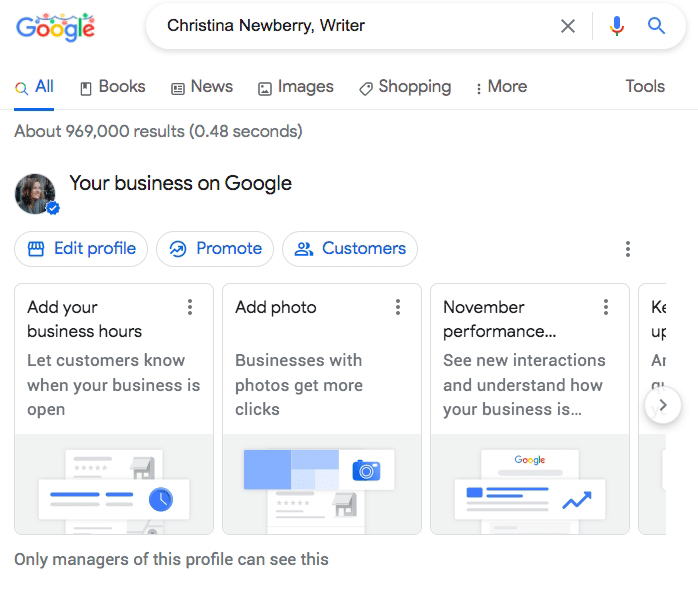Viewport: 698px width, 591px height.
Task: Click the search field with Christina Newberry, Writer
Action: tap(356, 26)
